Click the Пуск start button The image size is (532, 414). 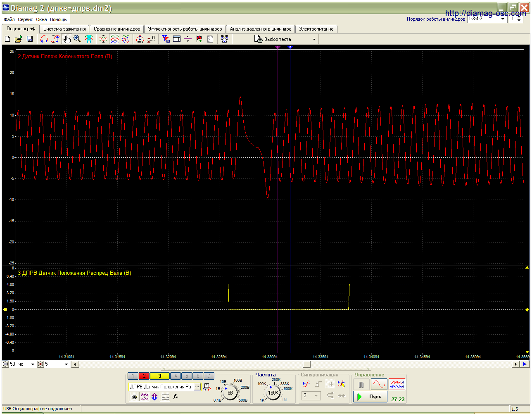click(370, 397)
